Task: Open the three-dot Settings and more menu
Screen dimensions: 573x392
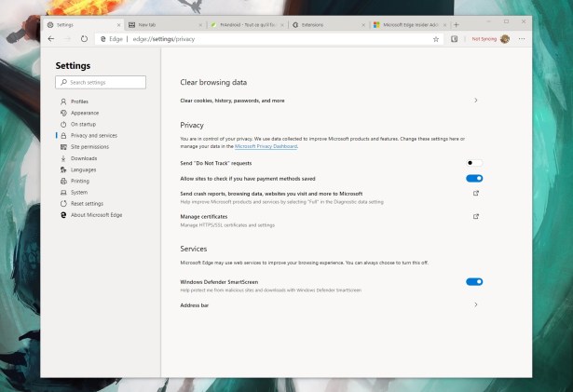Action: (522, 39)
